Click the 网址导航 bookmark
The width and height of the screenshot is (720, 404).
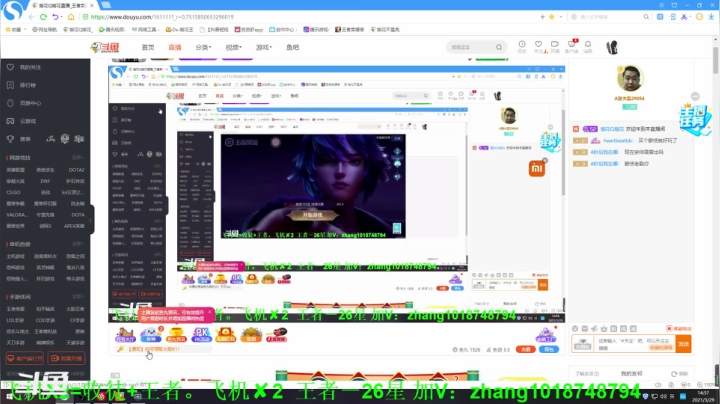click(45, 29)
